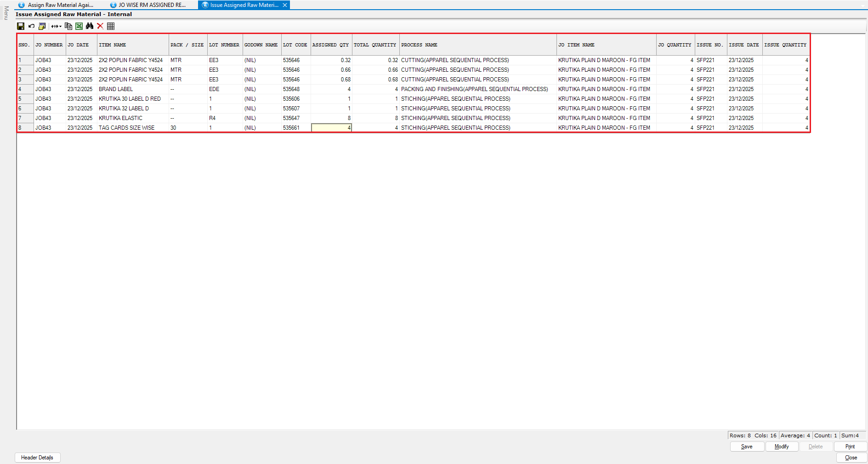This screenshot has width=868, height=464.
Task: Click the yellow form layout toolbar icon
Action: tap(42, 26)
